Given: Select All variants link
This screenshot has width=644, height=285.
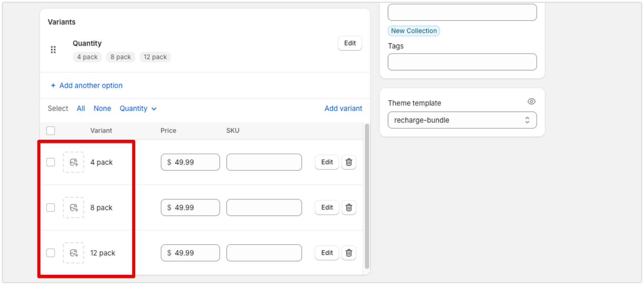Looking at the screenshot, I should (81, 108).
